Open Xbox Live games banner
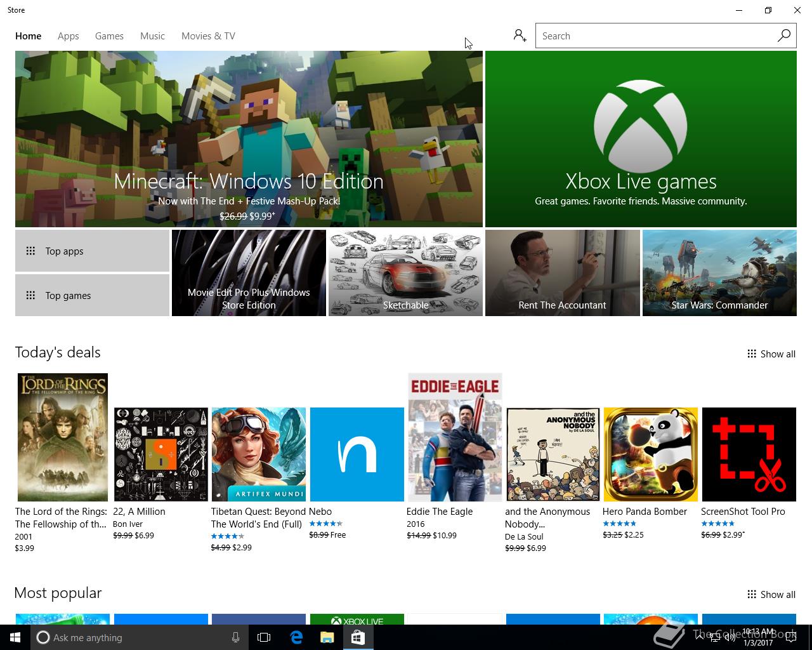This screenshot has width=812, height=650. point(641,139)
